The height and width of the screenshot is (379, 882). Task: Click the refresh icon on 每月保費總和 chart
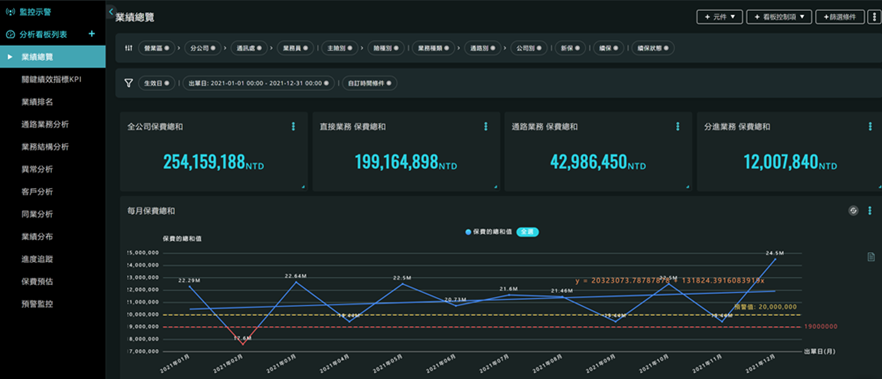click(853, 211)
